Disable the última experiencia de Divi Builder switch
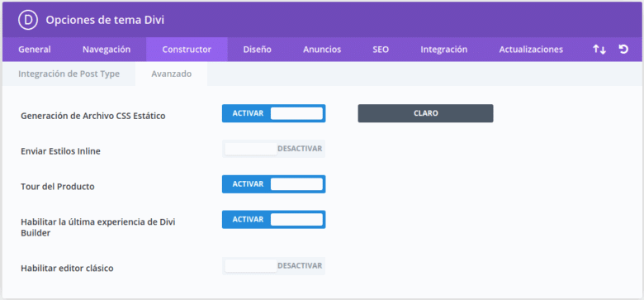The width and height of the screenshot is (644, 300). coord(273,220)
